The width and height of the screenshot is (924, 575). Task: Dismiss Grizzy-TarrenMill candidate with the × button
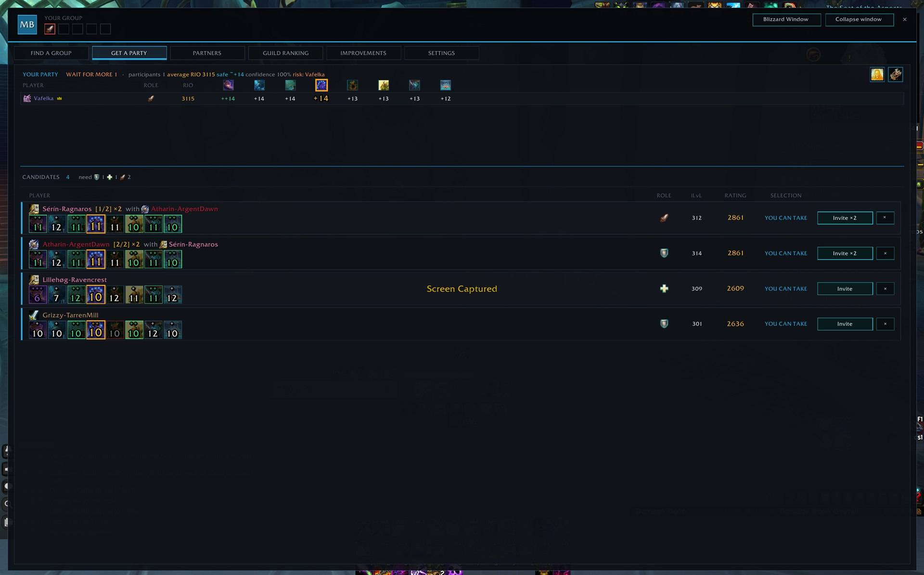pyautogui.click(x=885, y=324)
